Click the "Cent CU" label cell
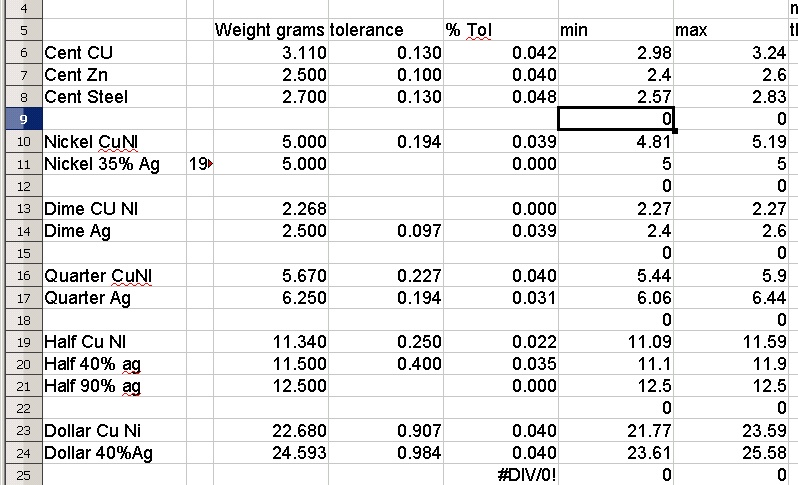This screenshot has width=798, height=485. pos(112,52)
